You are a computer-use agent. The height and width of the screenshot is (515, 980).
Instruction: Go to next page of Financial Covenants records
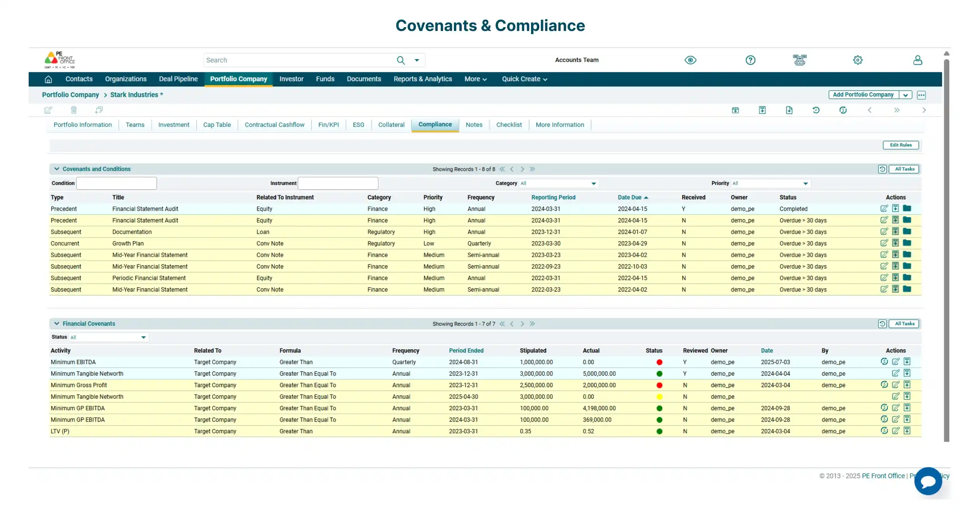coord(522,324)
